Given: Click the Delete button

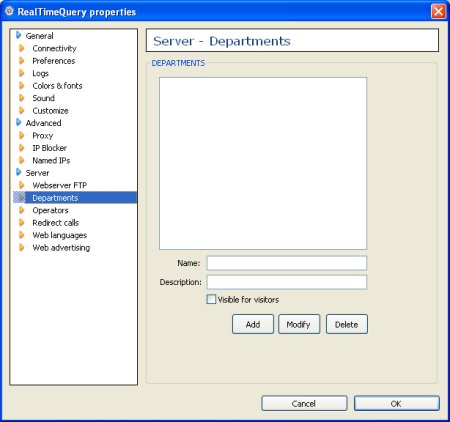Looking at the screenshot, I should 347,324.
